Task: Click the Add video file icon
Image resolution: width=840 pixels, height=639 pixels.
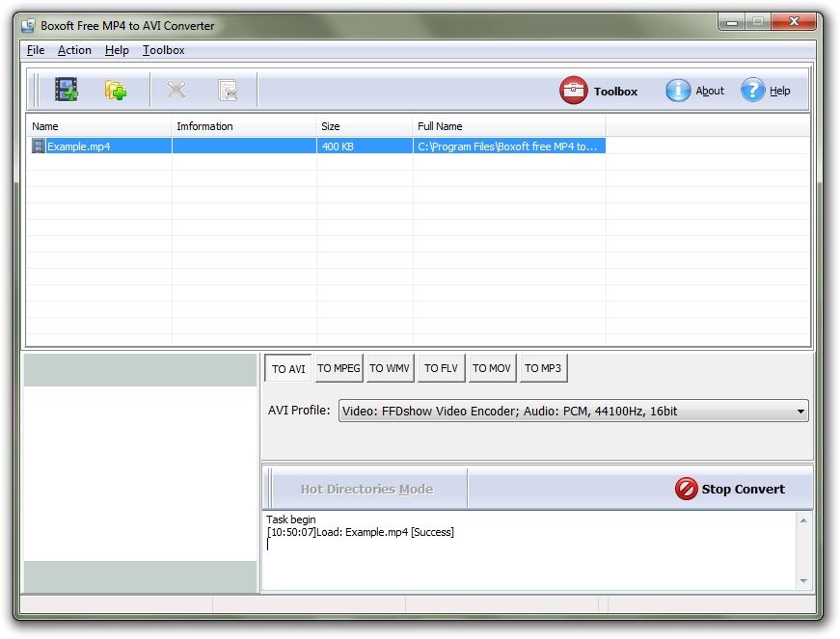Action: [67, 90]
